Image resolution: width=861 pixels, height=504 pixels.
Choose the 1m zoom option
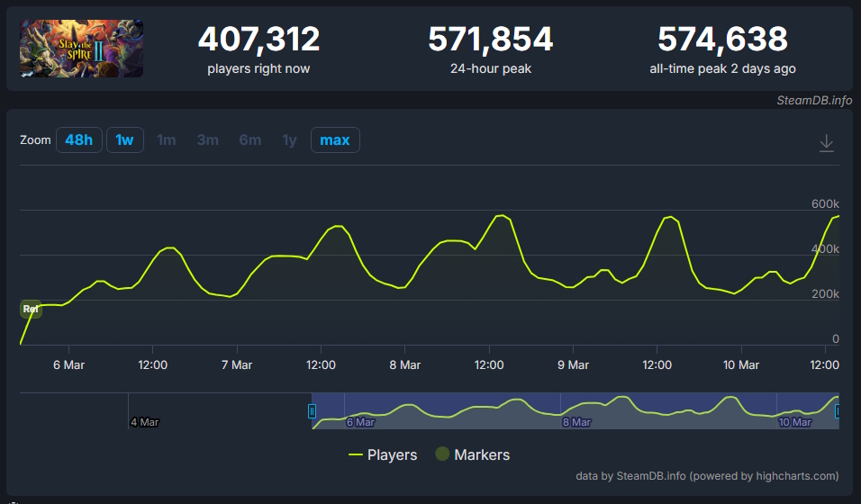[x=166, y=140]
